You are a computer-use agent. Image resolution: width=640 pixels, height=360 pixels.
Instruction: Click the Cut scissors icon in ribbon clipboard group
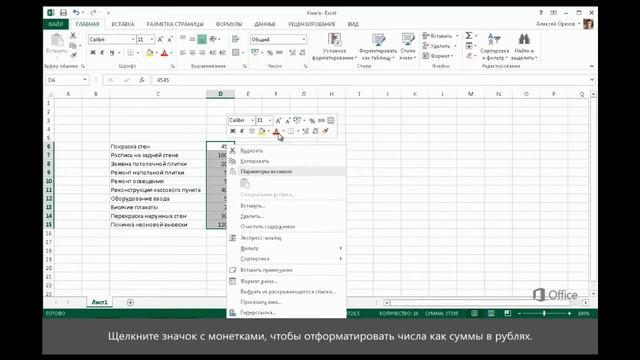[x=73, y=36]
